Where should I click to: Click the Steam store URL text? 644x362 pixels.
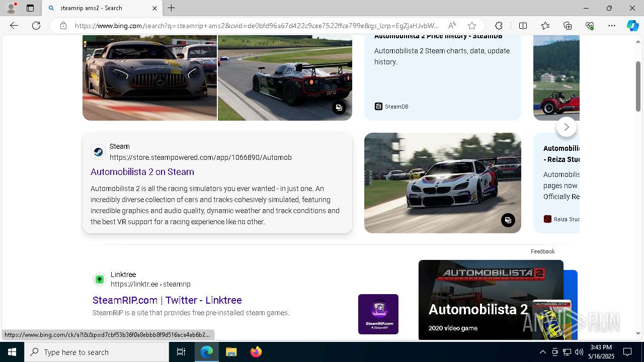tap(201, 157)
